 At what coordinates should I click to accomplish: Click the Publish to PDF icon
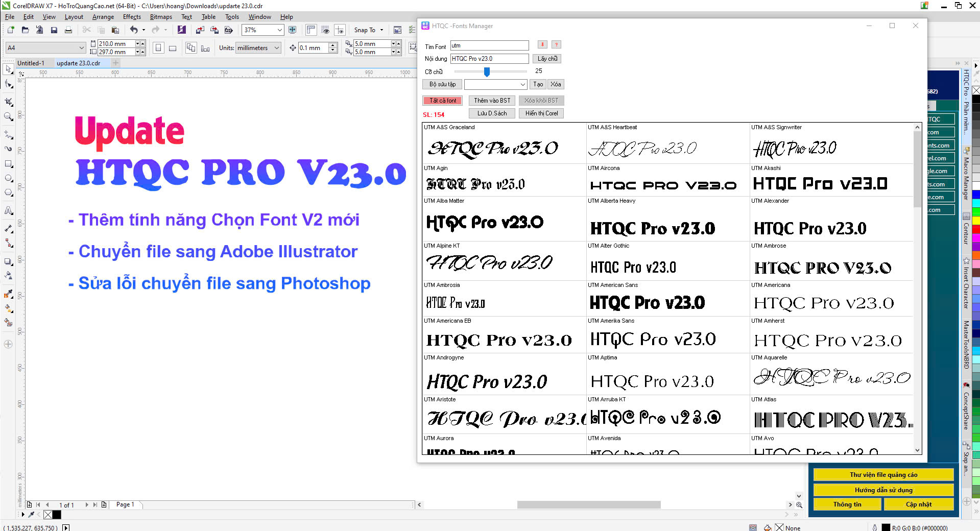229,30
